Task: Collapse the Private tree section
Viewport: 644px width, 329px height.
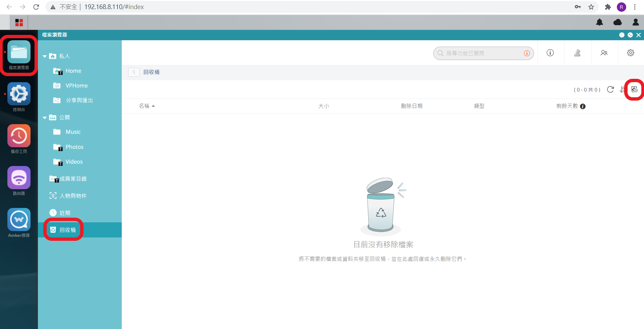Action: 45,56
